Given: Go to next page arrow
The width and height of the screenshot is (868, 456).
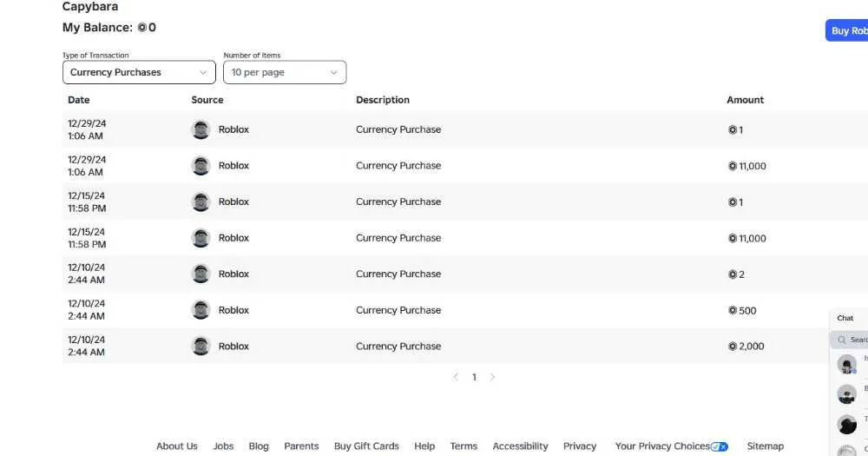Looking at the screenshot, I should pos(492,377).
